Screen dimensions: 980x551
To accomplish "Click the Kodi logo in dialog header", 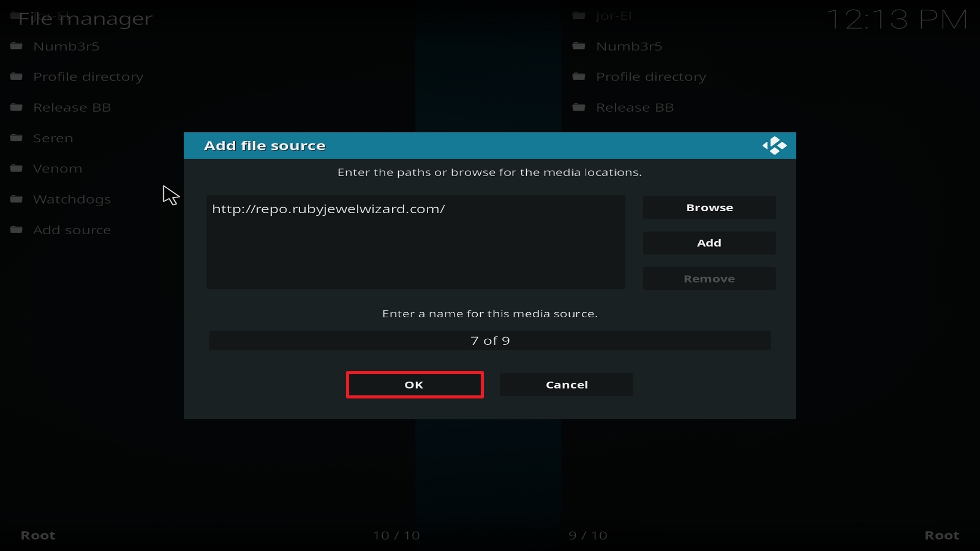I will tap(774, 146).
